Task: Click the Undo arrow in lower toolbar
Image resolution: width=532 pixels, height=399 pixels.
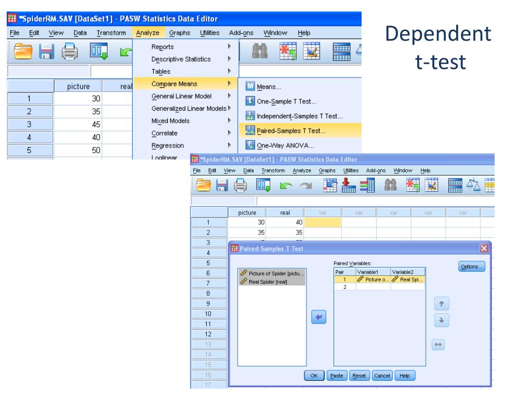Action: pyautogui.click(x=286, y=185)
